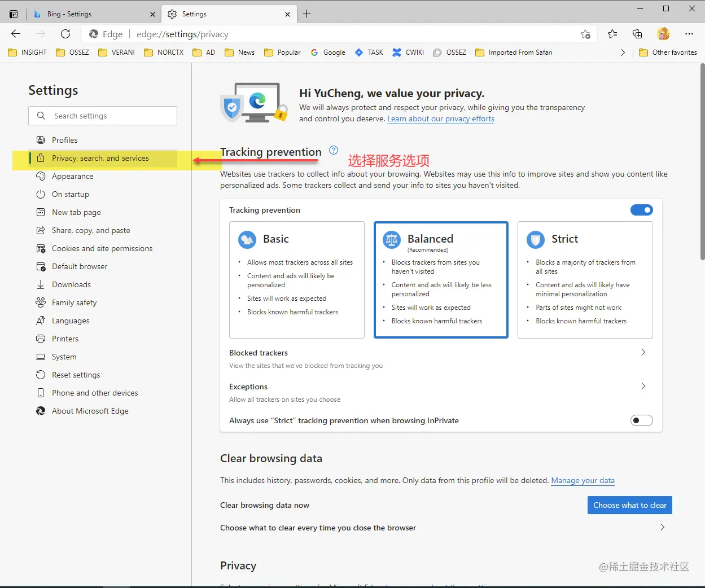This screenshot has height=588, width=705.
Task: Open the tab actions menu icon
Action: (14, 14)
